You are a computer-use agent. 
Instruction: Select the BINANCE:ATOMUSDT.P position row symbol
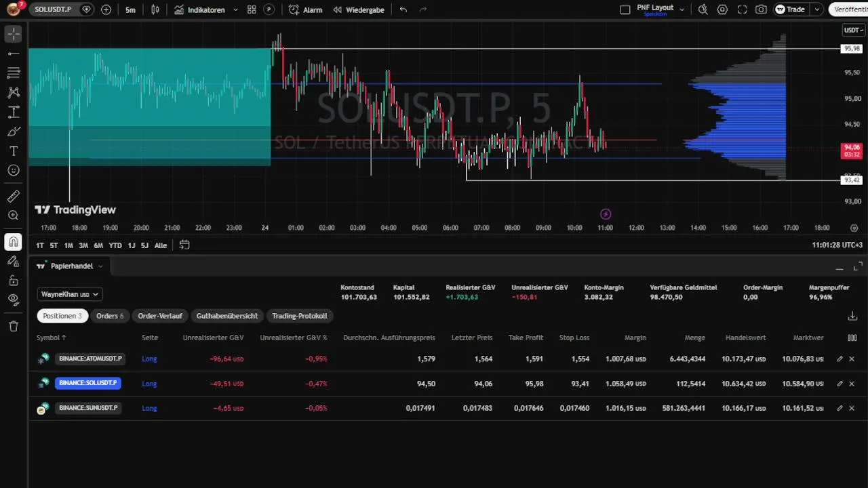coord(90,359)
